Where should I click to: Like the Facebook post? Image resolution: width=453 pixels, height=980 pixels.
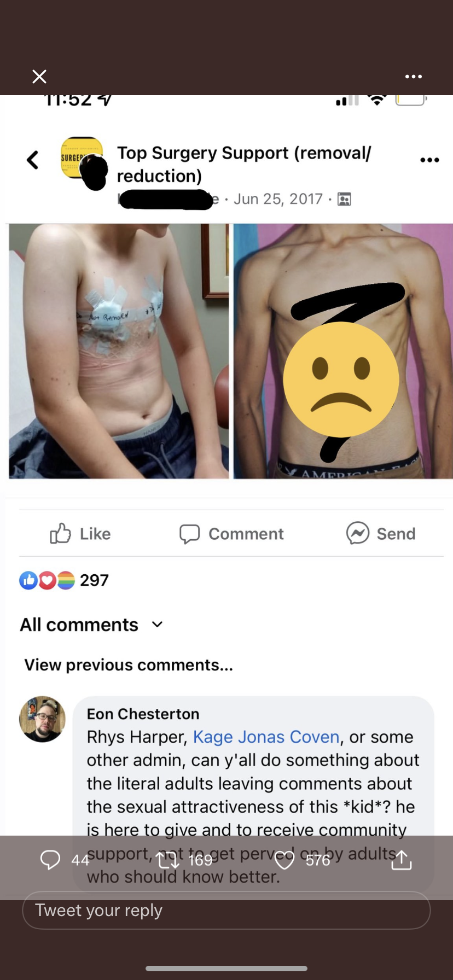click(80, 533)
